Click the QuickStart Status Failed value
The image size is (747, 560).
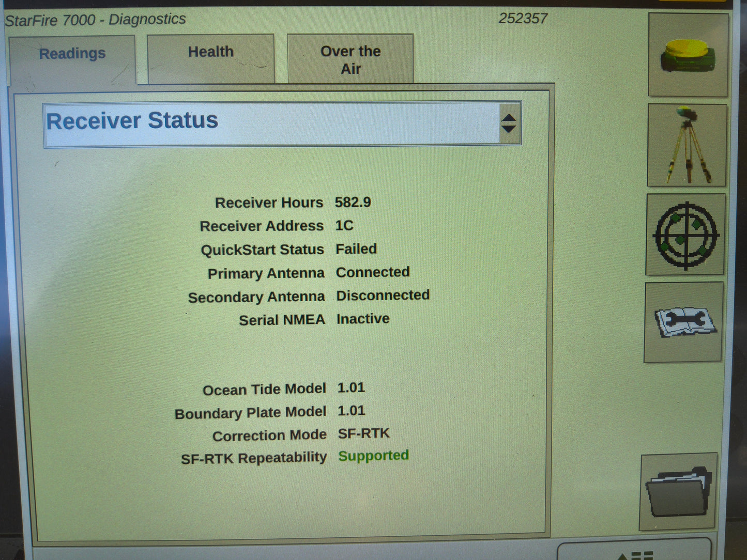356,249
